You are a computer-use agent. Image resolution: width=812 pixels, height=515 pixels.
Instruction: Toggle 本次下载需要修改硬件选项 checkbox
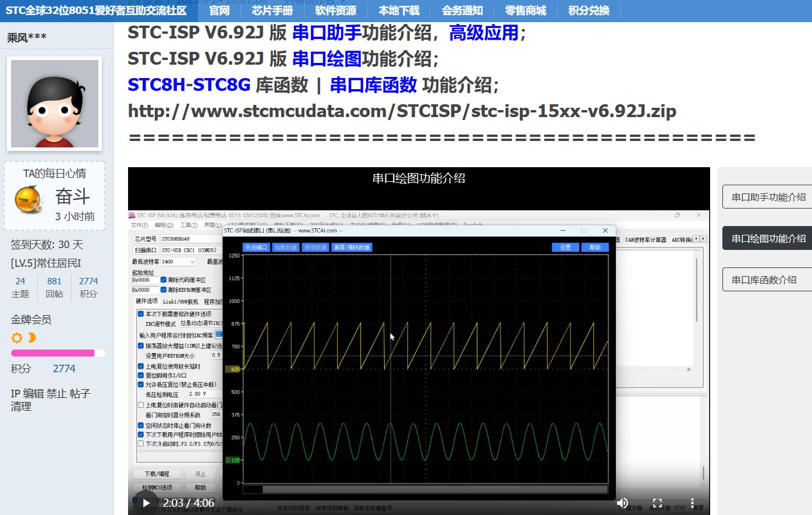pyautogui.click(x=141, y=313)
